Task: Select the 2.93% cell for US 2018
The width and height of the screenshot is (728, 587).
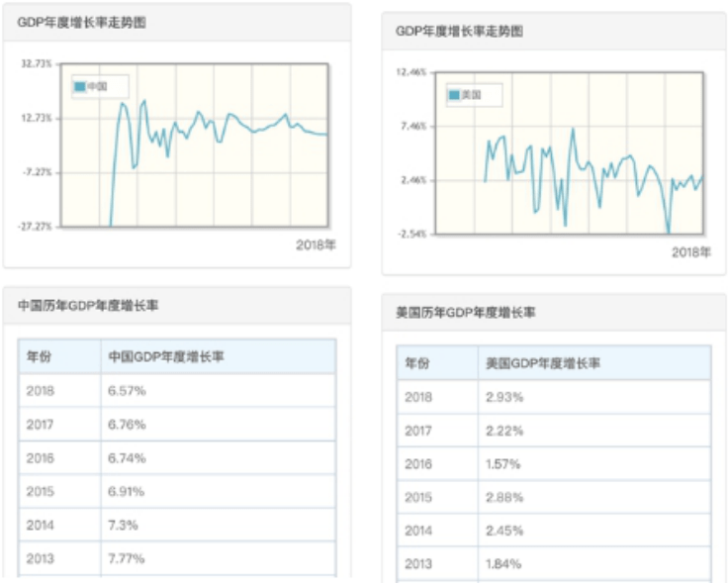Action: (x=504, y=397)
